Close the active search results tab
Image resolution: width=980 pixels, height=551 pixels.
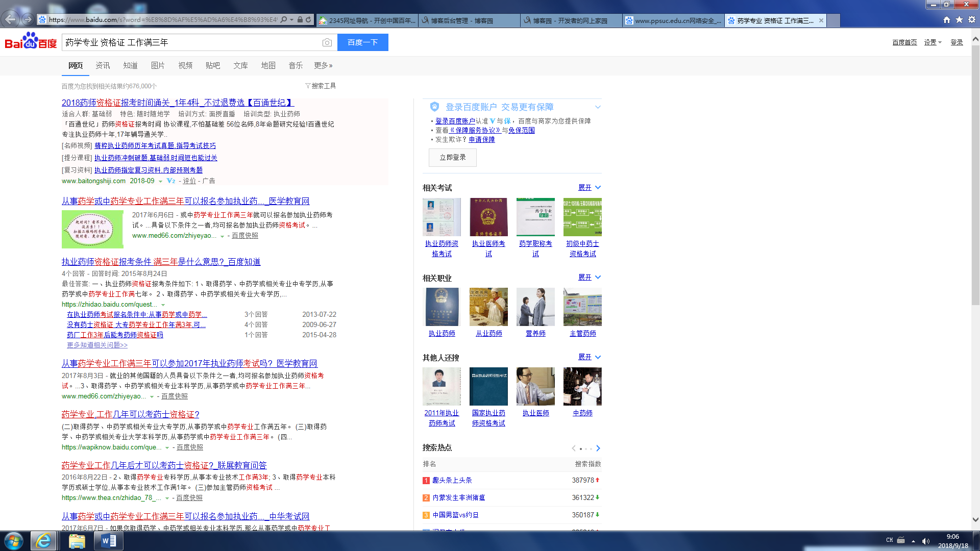coord(821,20)
